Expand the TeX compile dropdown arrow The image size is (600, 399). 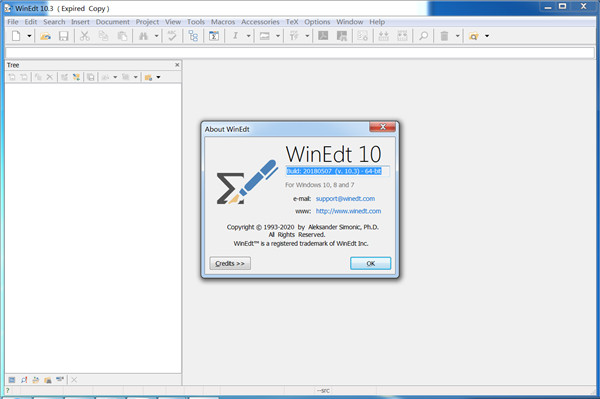pos(307,36)
